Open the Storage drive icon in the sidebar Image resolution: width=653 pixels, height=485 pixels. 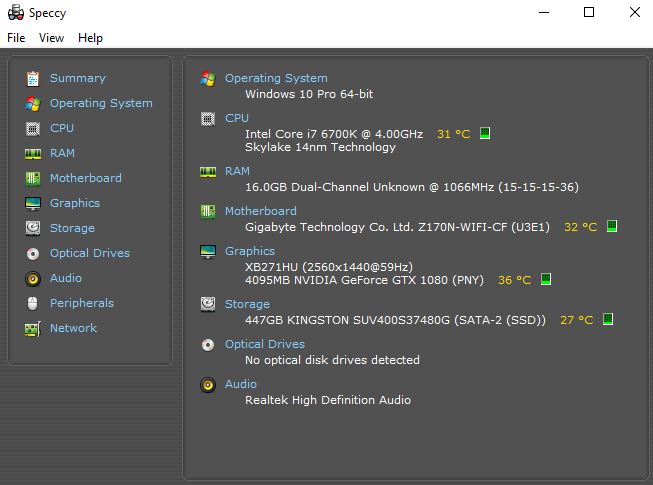(x=33, y=228)
